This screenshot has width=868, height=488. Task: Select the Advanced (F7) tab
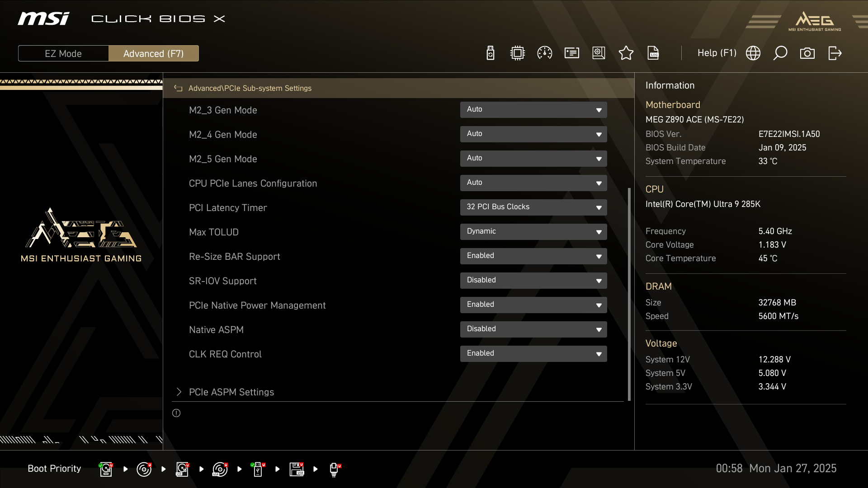coord(153,53)
